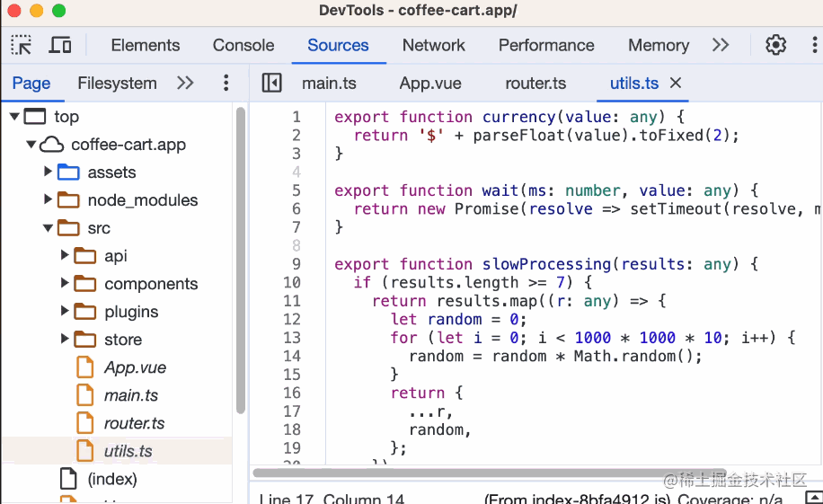
Task: Open the Memory panel
Action: coord(659,45)
